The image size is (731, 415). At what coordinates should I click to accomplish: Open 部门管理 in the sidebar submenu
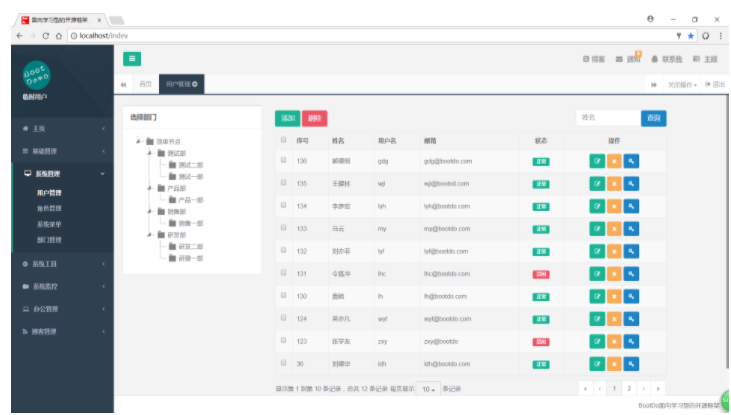(x=49, y=240)
